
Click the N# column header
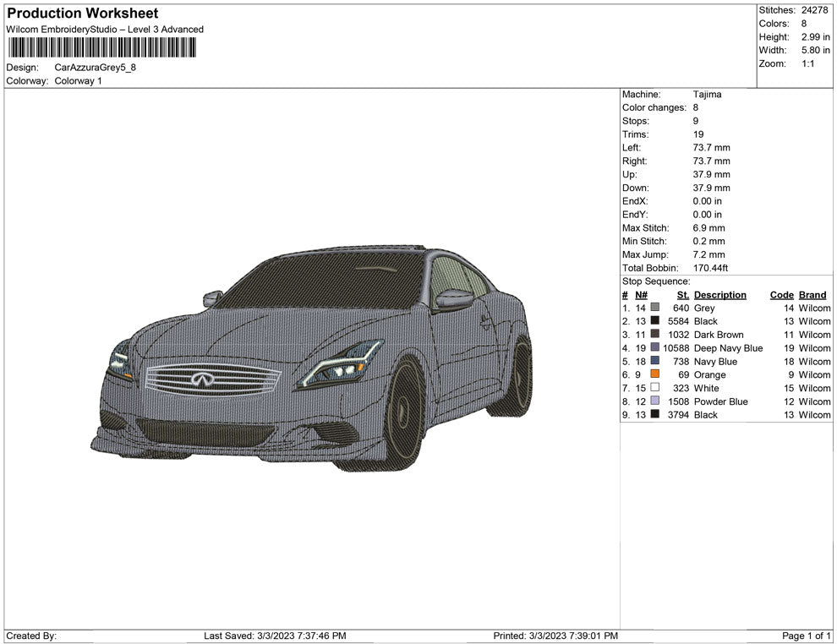point(641,295)
